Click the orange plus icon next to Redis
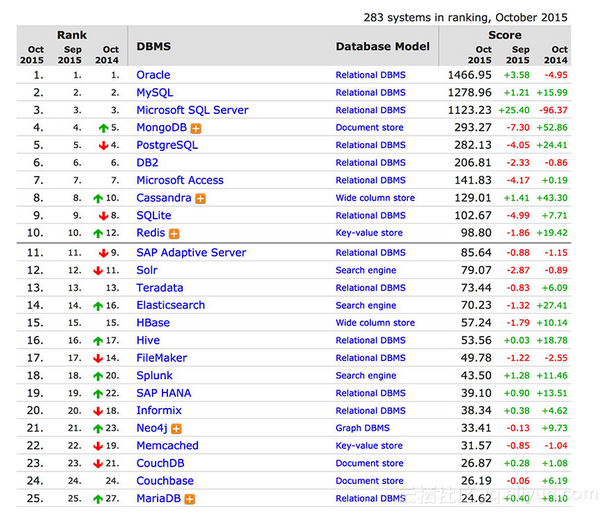The image size is (609, 515). click(x=174, y=234)
